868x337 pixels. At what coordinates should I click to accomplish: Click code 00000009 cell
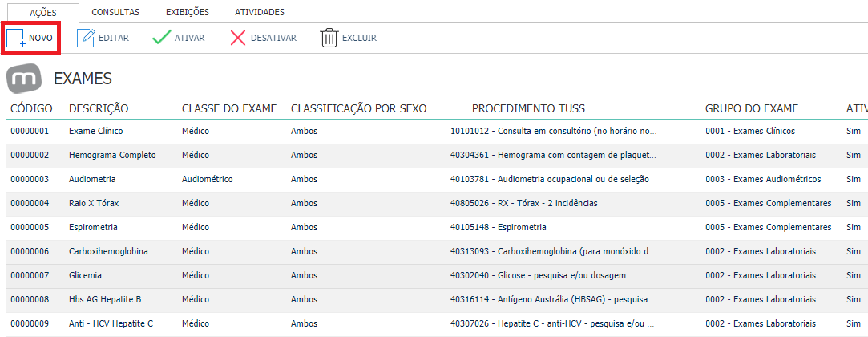30,323
